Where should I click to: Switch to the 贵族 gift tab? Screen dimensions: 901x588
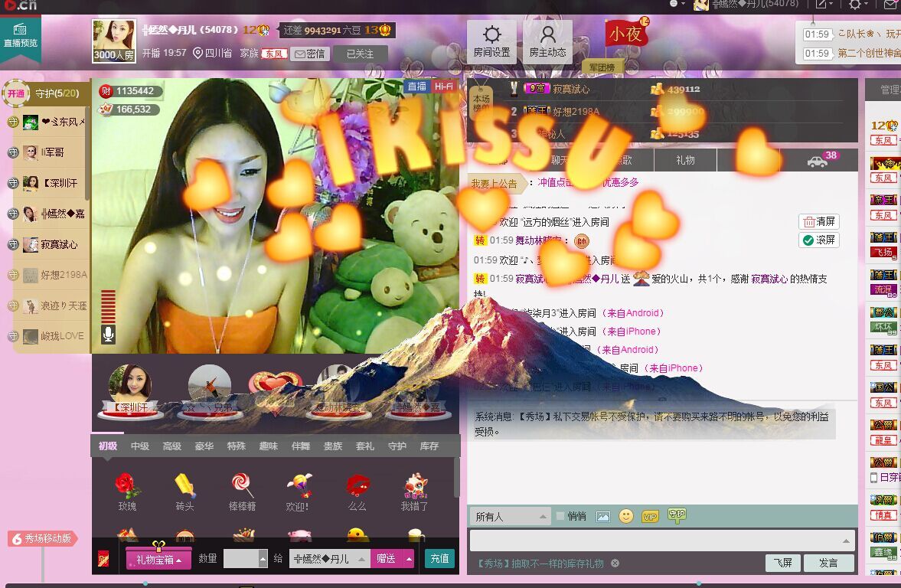click(333, 446)
